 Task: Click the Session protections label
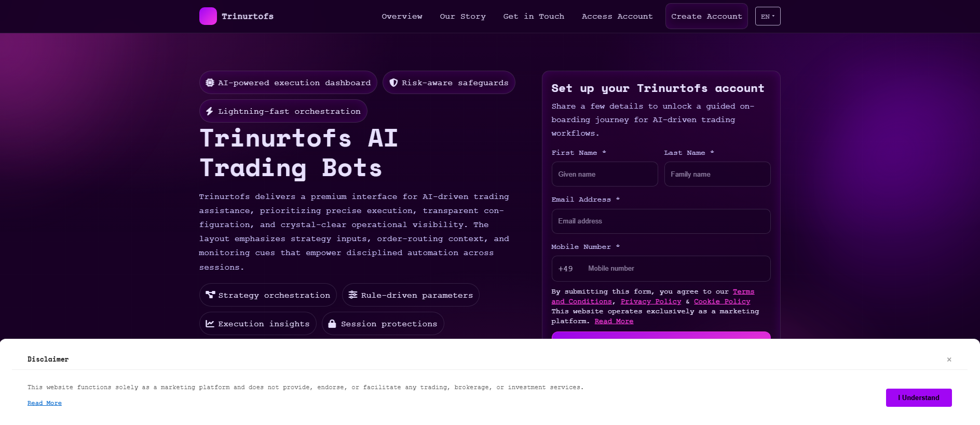pos(389,324)
